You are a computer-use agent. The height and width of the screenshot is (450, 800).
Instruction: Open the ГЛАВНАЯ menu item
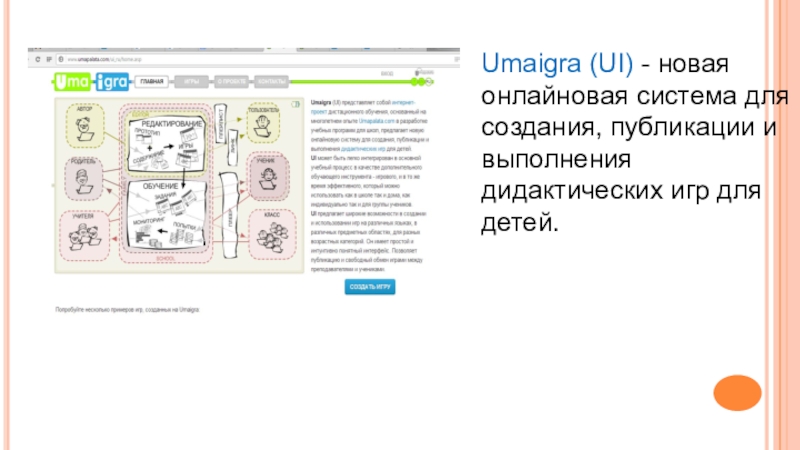point(152,82)
